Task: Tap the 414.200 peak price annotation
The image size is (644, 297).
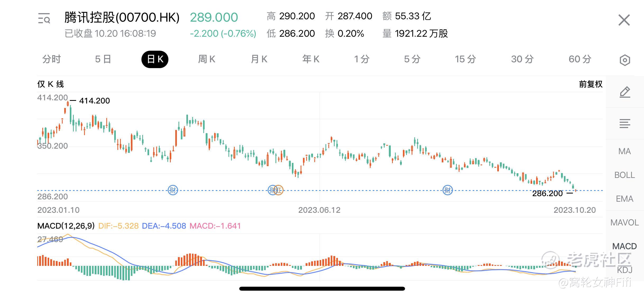Action: point(94,101)
